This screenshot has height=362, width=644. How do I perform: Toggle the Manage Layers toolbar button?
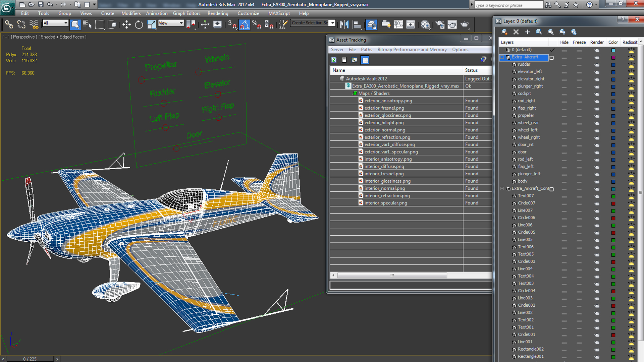click(x=371, y=24)
